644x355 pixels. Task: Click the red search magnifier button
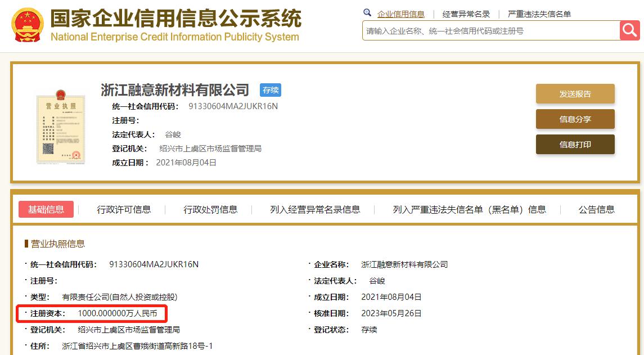[630, 30]
